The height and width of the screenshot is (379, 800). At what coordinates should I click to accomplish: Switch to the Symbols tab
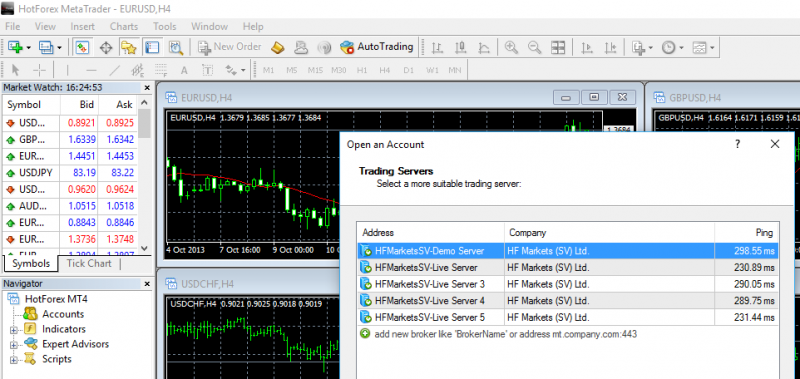(31, 263)
